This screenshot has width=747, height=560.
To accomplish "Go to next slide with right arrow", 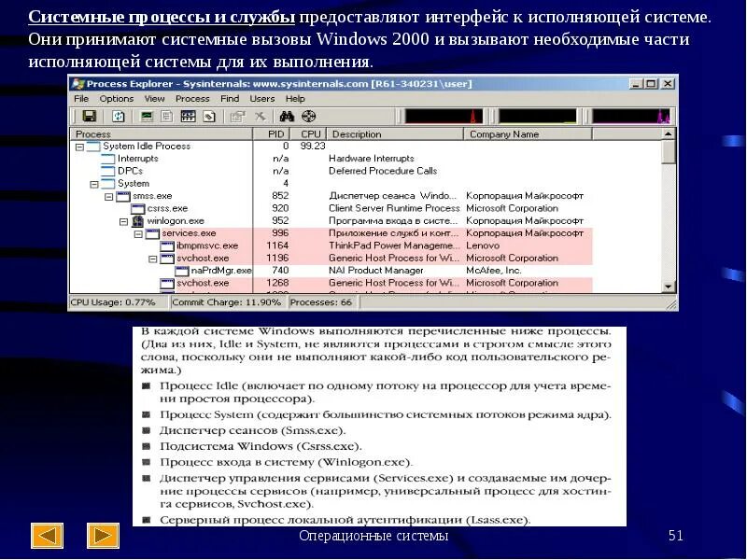I will [103, 536].
